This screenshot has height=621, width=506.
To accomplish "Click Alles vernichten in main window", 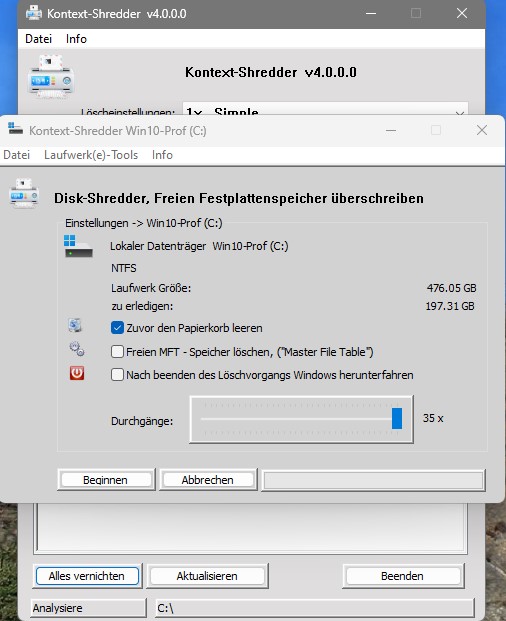I will point(87,576).
